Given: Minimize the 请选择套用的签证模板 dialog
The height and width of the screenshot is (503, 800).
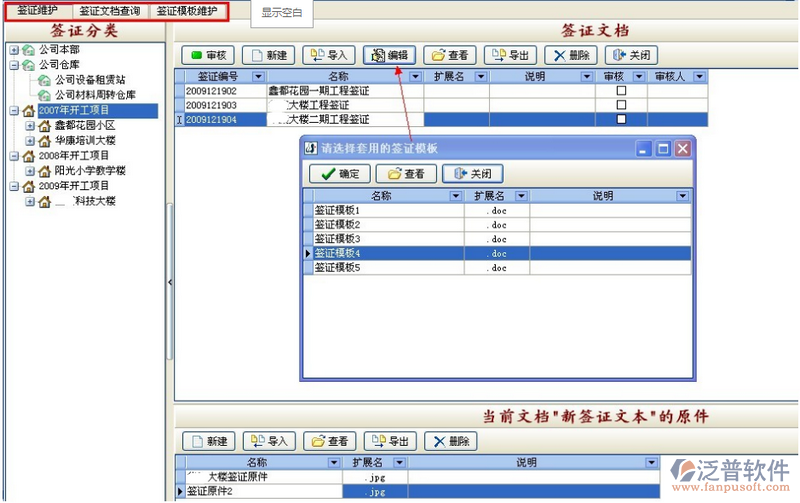Looking at the screenshot, I should 643,149.
